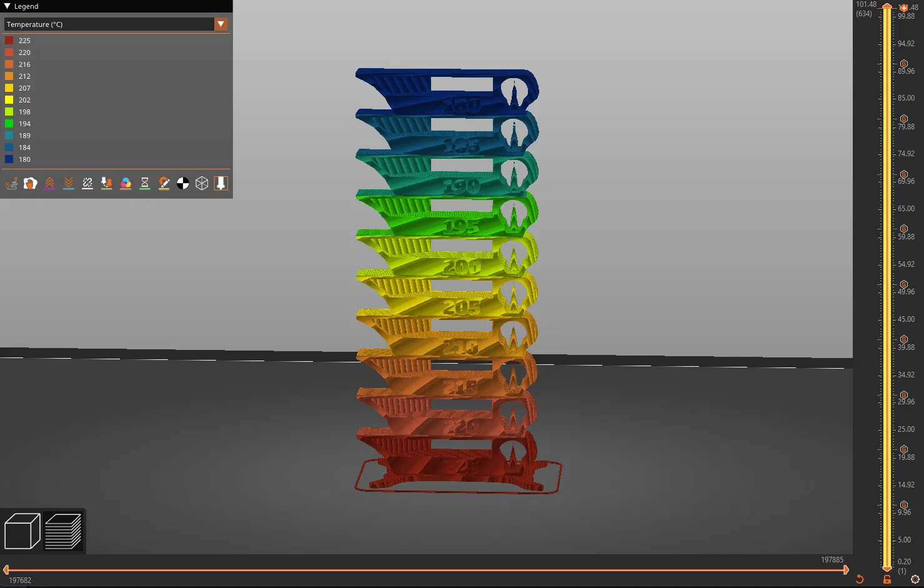Screen dimensions: 924x588
Task: Click the embossed 225 base section of tower
Action: click(x=462, y=466)
